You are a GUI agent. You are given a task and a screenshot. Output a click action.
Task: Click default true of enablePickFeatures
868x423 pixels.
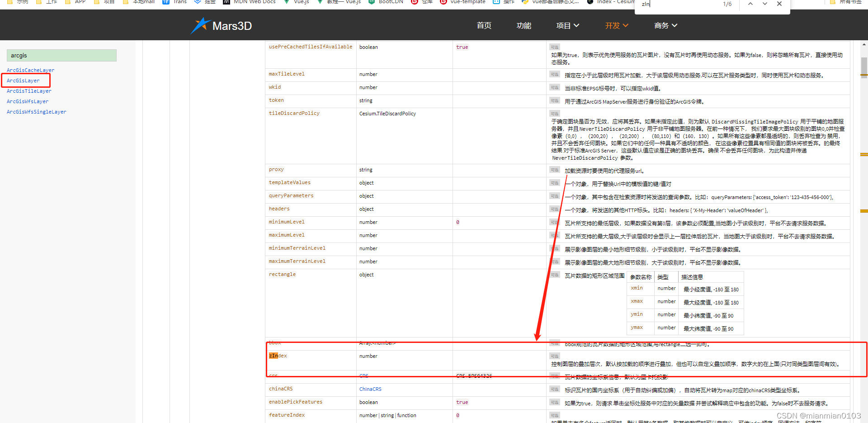pyautogui.click(x=462, y=402)
